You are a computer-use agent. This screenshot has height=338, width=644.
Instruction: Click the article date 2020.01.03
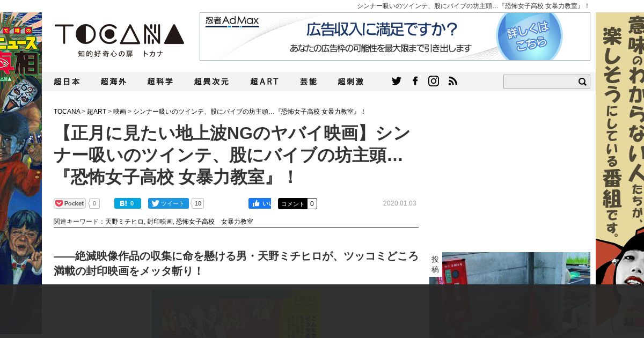point(400,203)
